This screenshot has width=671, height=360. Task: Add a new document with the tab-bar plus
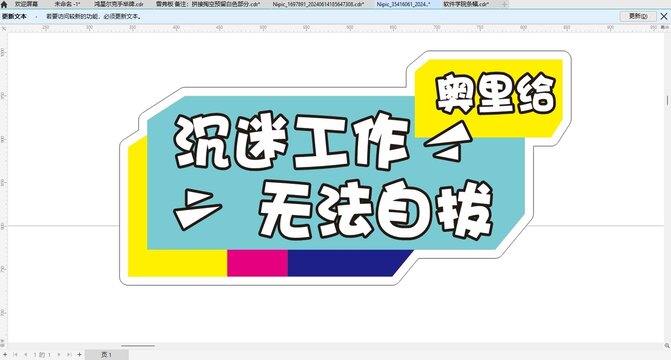click(x=505, y=4)
